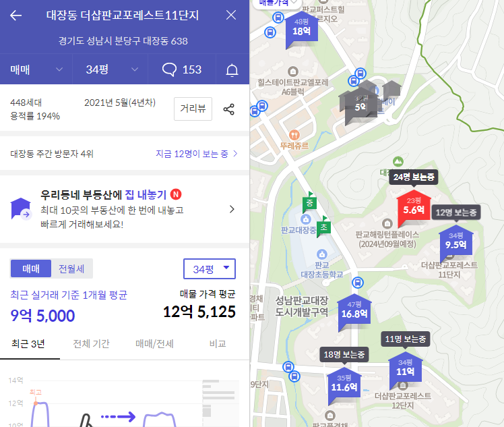Go back using the left arrow icon
This screenshot has width=504, height=427.
pyautogui.click(x=15, y=15)
